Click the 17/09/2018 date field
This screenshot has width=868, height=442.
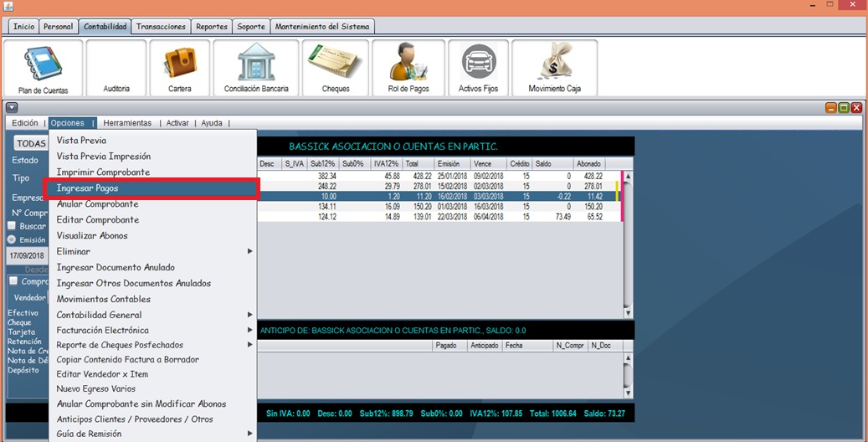click(x=27, y=254)
